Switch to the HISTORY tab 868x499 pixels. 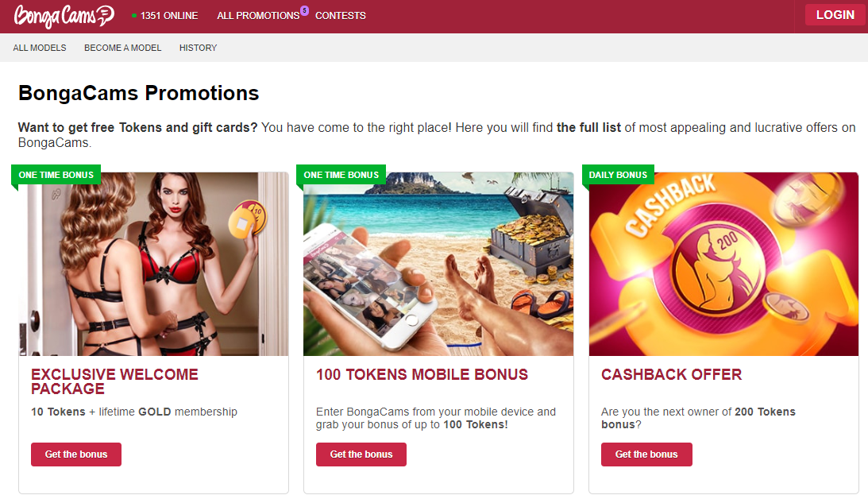coord(199,48)
